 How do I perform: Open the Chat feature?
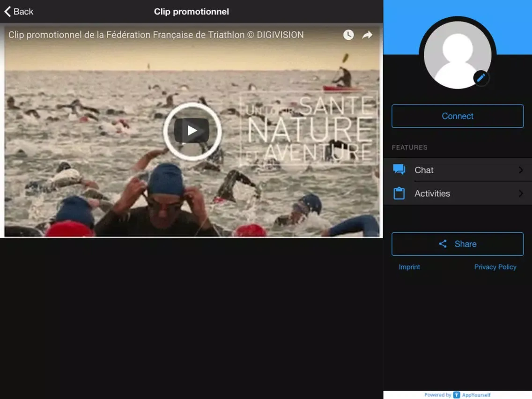pyautogui.click(x=458, y=170)
